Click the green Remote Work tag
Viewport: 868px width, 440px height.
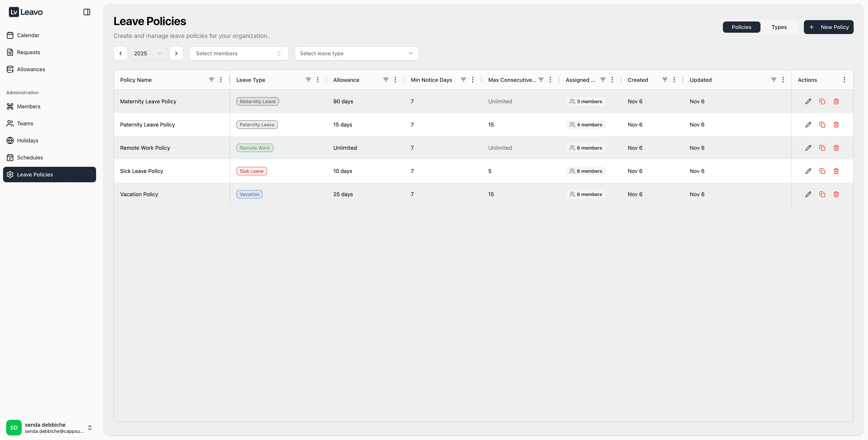pos(254,148)
